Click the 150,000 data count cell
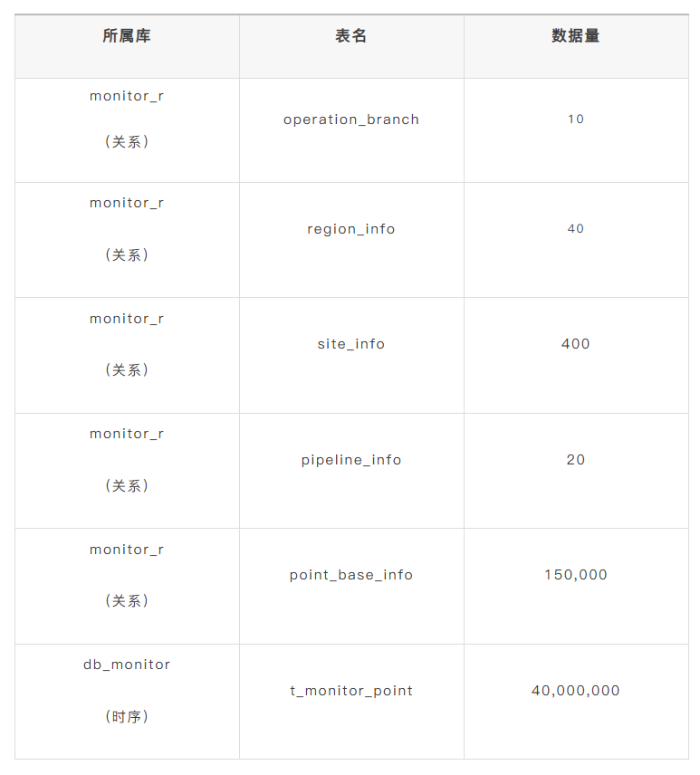The image size is (700, 775). click(x=576, y=575)
